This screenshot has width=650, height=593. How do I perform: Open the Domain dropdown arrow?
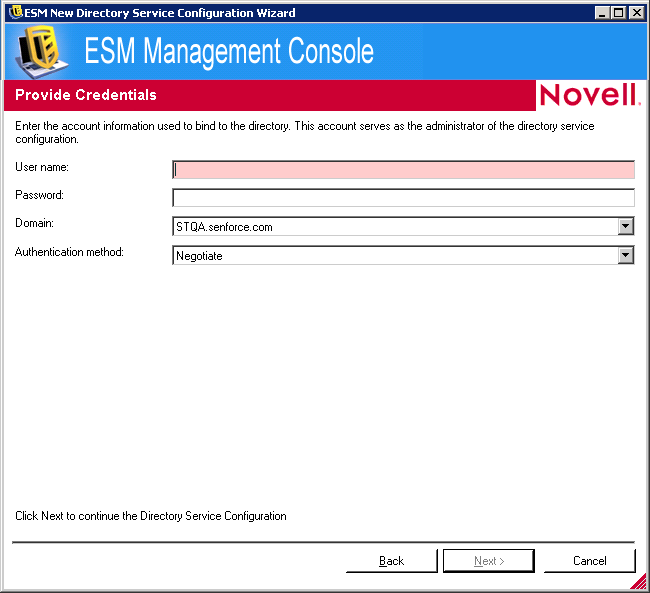coord(625,226)
